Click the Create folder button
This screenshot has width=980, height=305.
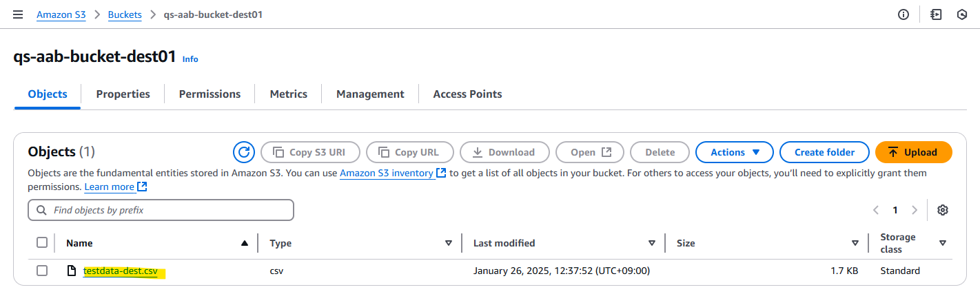click(824, 152)
